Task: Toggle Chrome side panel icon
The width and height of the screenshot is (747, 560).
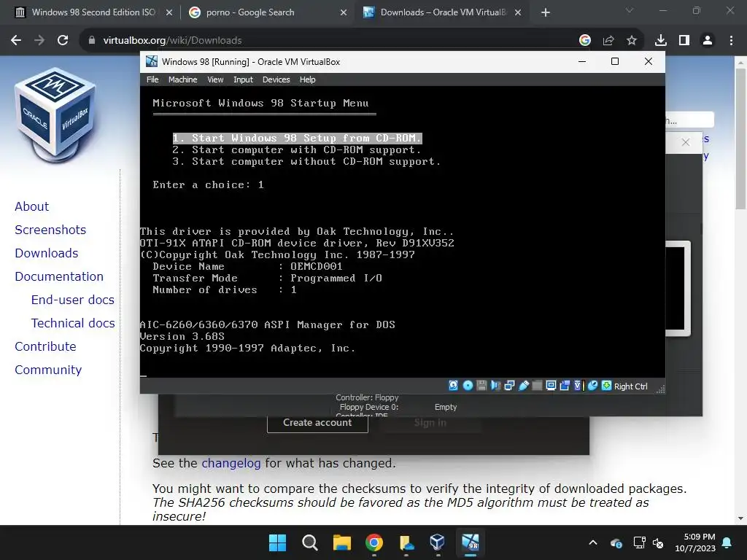Action: pos(684,41)
